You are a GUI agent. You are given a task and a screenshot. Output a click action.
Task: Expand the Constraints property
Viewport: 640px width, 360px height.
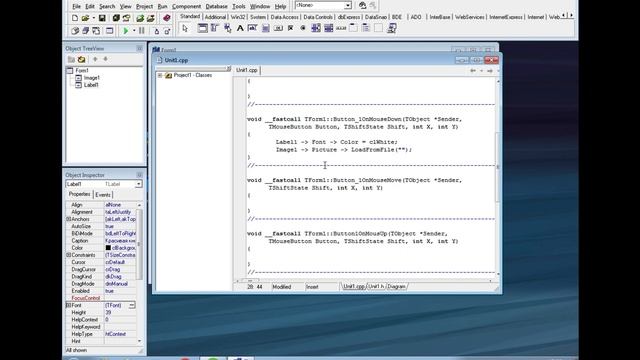pyautogui.click(x=69, y=255)
